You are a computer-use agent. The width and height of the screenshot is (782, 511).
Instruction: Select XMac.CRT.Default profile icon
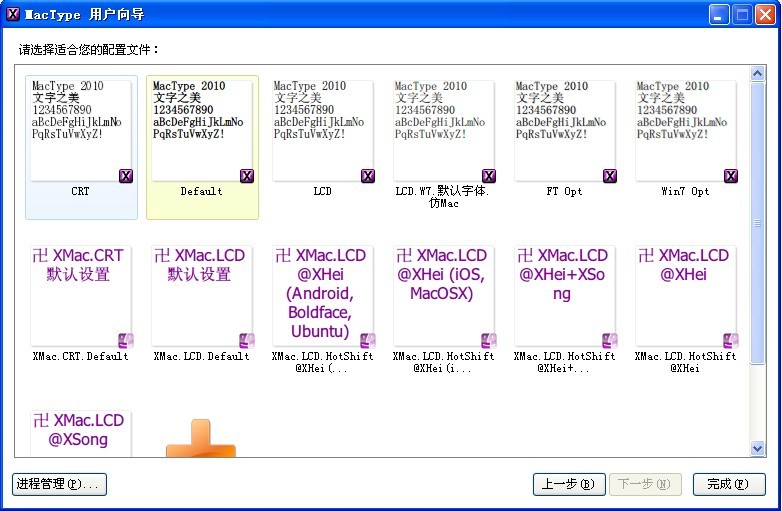[x=81, y=296]
